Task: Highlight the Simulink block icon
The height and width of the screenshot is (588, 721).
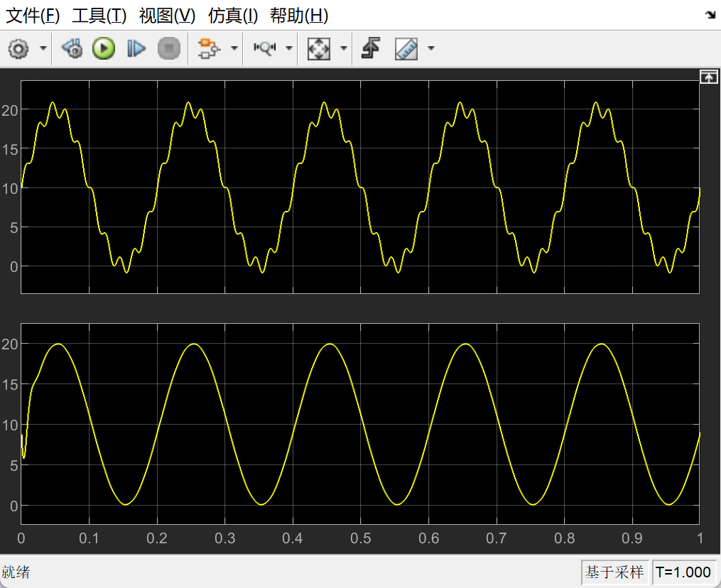Action: [x=209, y=48]
